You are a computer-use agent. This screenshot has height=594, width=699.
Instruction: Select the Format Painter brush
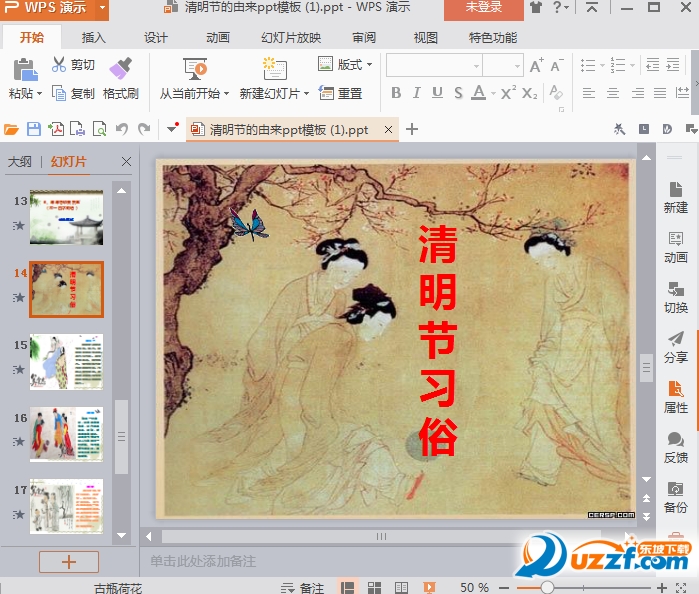(120, 69)
